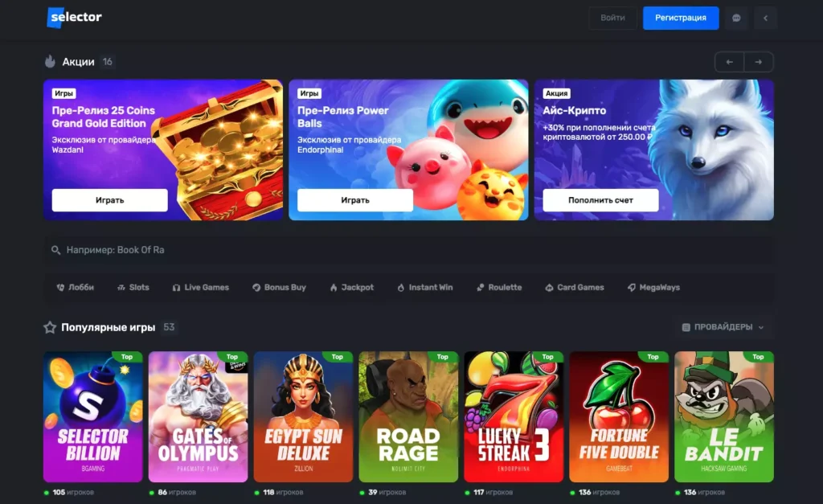Screen dimensions: 823x504
Task: Open the MegaWays category
Action: (654, 287)
